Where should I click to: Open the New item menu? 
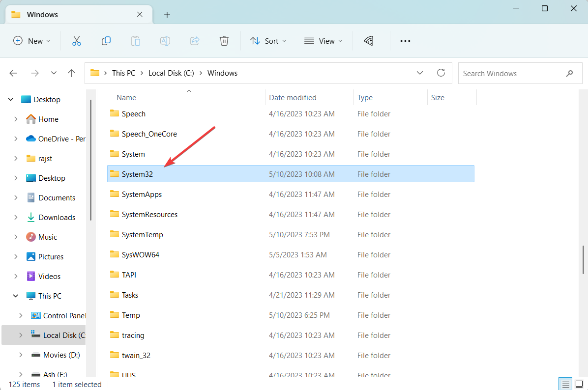coord(31,41)
